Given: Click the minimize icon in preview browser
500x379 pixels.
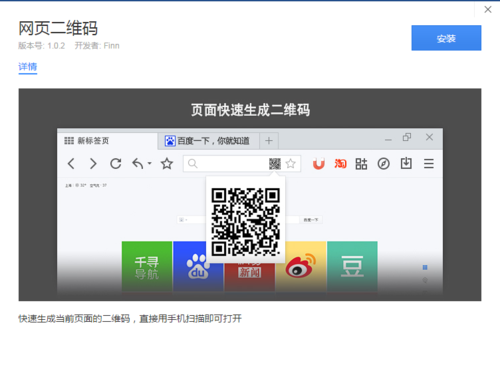Looking at the screenshot, I should [x=388, y=140].
